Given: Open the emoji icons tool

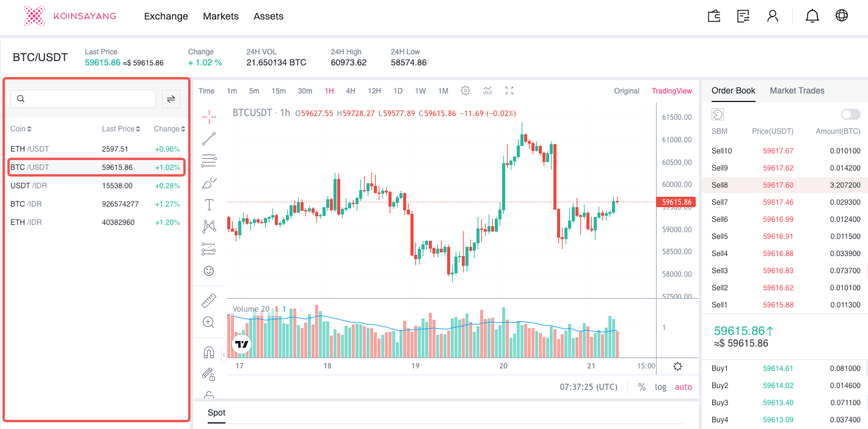Looking at the screenshot, I should point(209,270).
